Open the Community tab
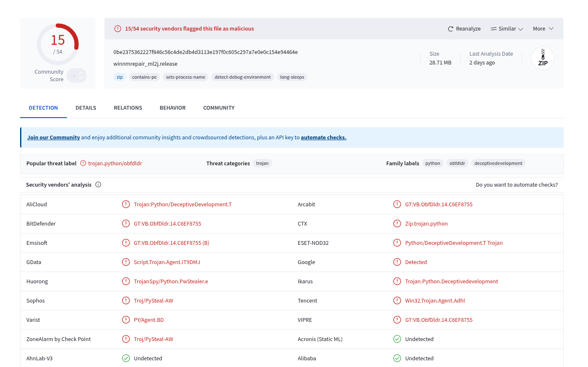Image resolution: width=588 pixels, height=367 pixels. pyautogui.click(x=218, y=108)
